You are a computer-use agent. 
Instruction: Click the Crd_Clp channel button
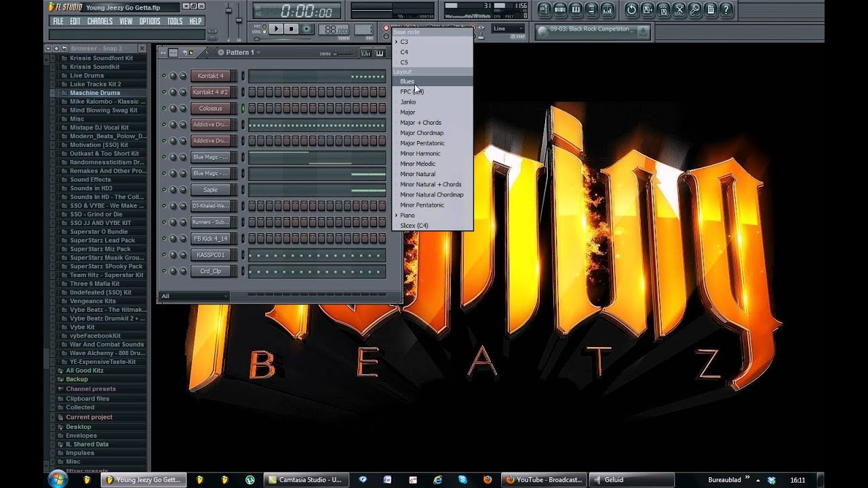coord(210,271)
